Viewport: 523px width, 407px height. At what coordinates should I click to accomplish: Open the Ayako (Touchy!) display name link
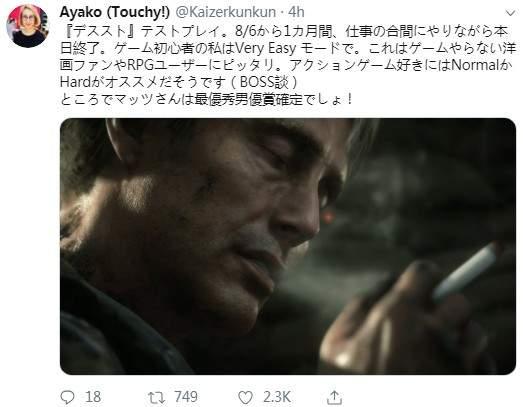[114, 13]
